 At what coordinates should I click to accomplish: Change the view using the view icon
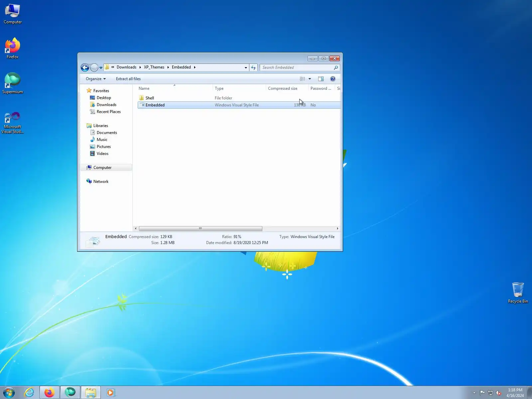point(302,79)
